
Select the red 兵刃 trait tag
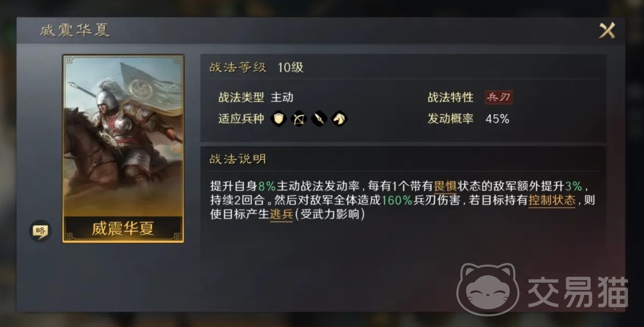pos(498,98)
